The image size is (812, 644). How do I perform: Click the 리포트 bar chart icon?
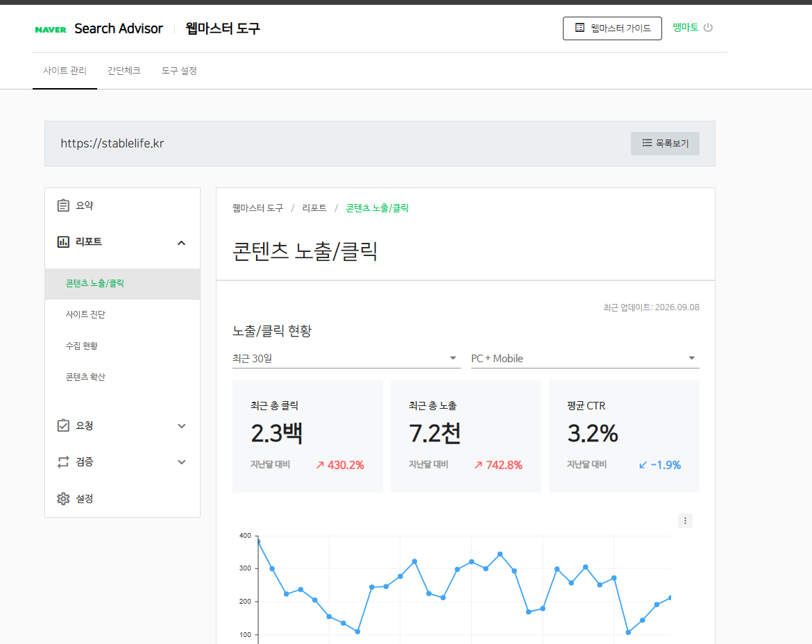coord(63,241)
